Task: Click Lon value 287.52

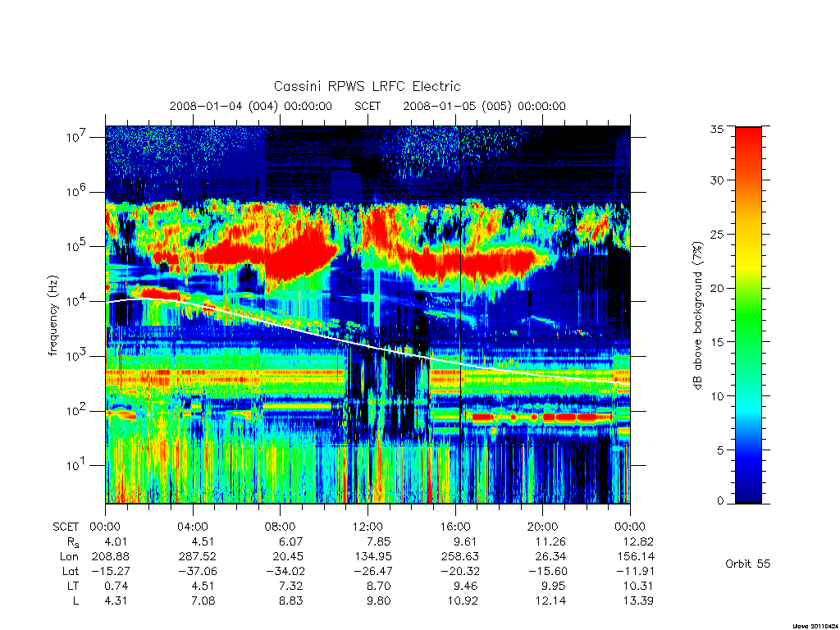Action: 198,557
